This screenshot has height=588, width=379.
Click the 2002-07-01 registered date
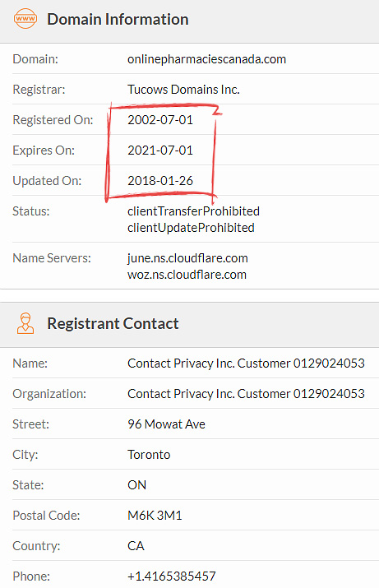coord(160,120)
